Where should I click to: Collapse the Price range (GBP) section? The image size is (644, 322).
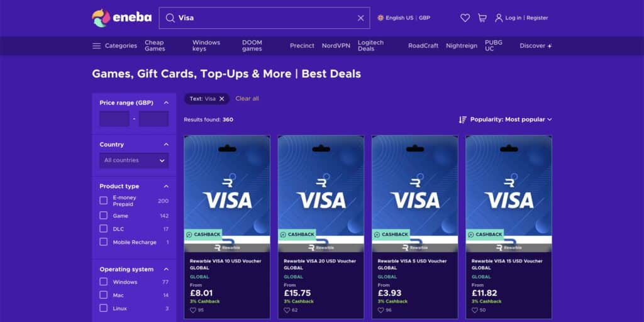[x=166, y=103]
